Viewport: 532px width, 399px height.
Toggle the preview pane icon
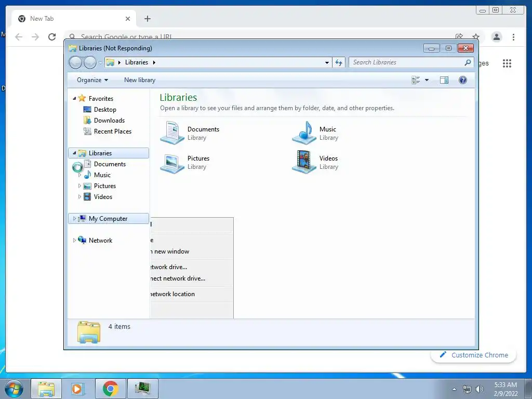[444, 80]
